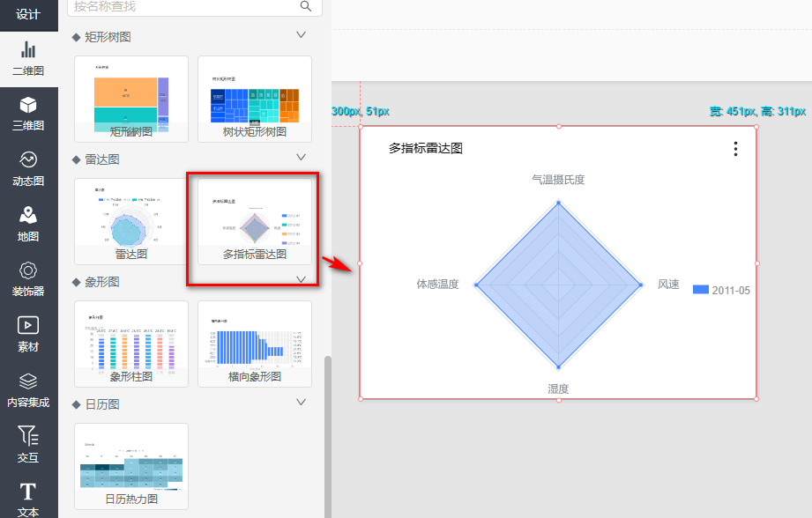Select the 日历热力图 chart thumbnail

[130, 465]
